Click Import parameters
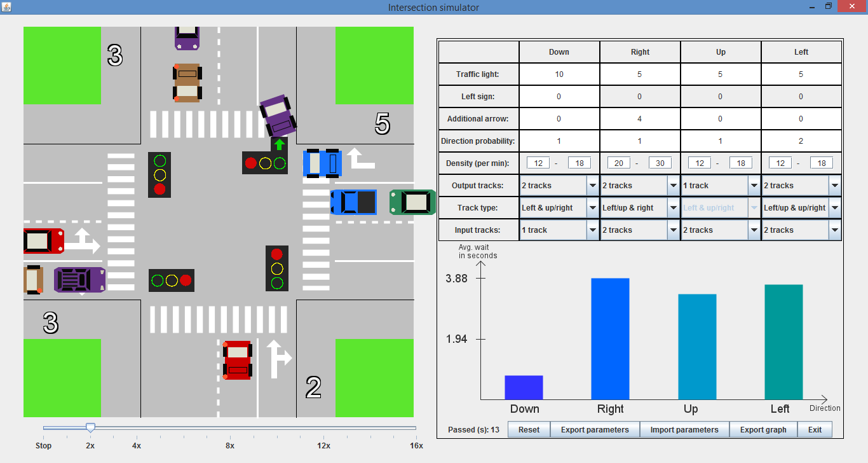This screenshot has width=868, height=463. pos(684,429)
